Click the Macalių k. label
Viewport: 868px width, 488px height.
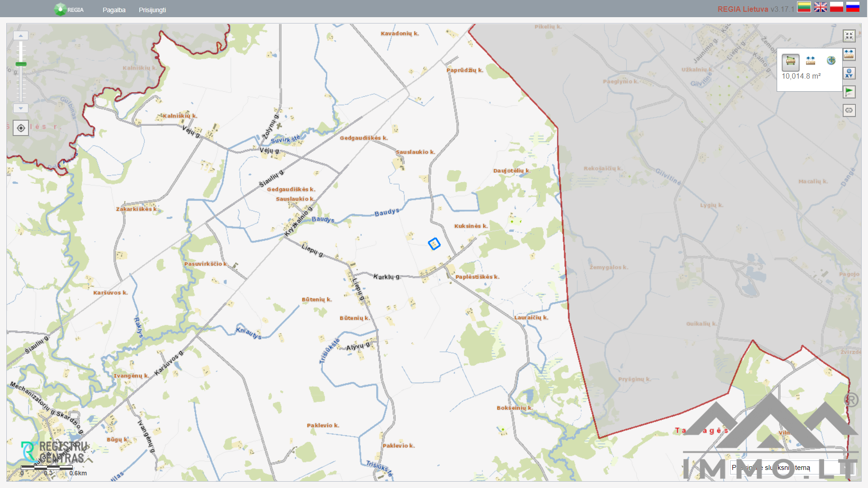click(813, 182)
